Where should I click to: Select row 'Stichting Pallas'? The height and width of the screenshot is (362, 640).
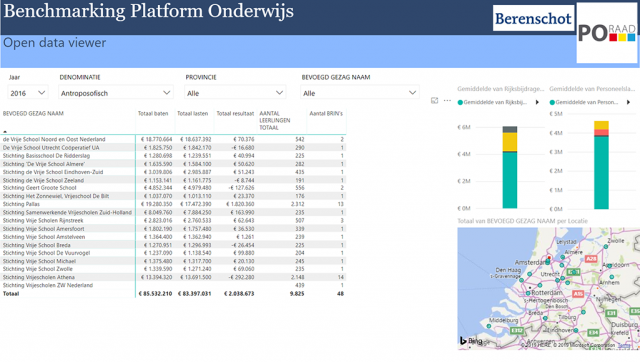[173, 204]
